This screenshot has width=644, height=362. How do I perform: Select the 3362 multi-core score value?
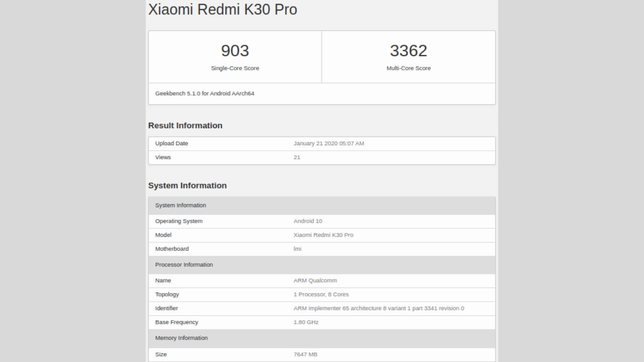click(409, 50)
